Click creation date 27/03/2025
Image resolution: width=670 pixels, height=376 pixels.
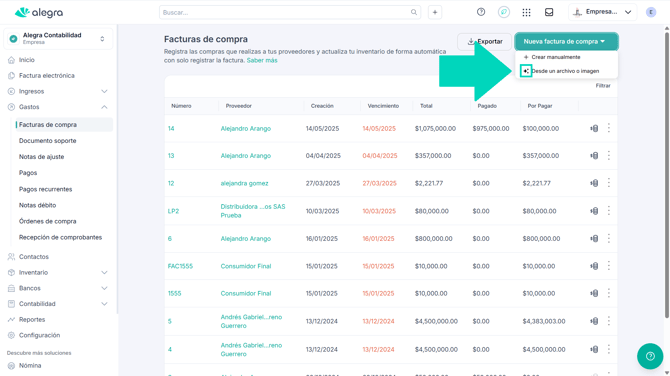pos(323,183)
